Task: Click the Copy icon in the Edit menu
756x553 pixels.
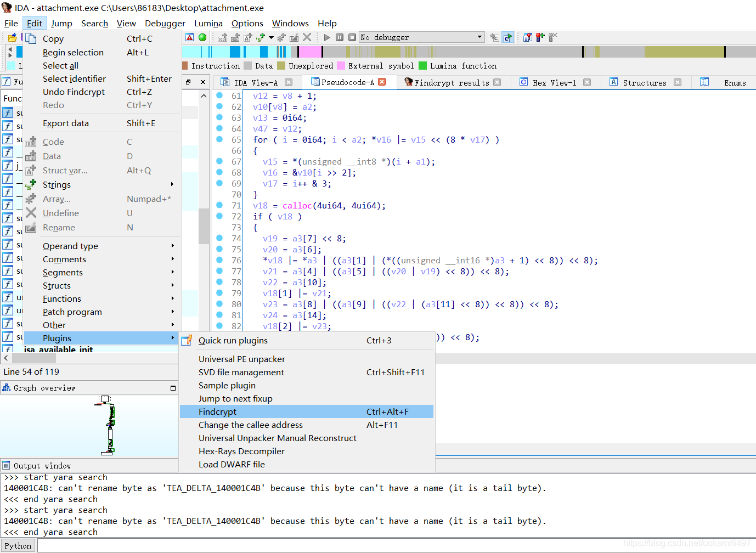Action: coord(31,38)
